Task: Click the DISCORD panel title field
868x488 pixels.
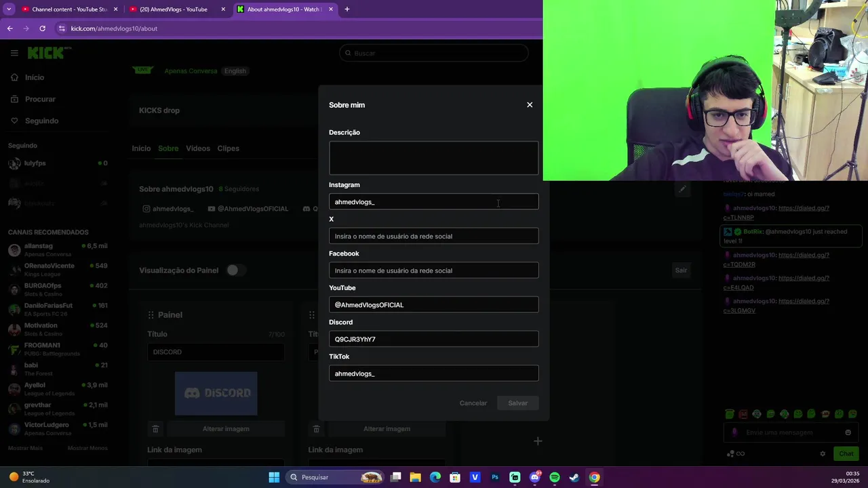Action: 216,352
